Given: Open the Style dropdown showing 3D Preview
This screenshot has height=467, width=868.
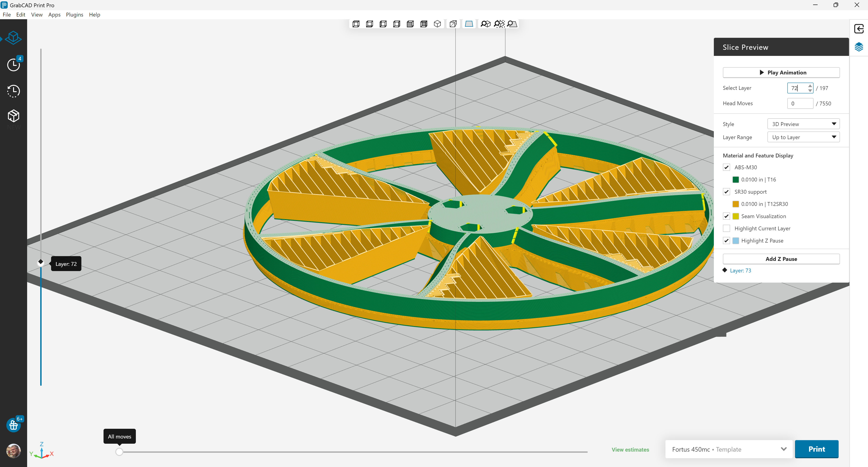Looking at the screenshot, I should [803, 124].
